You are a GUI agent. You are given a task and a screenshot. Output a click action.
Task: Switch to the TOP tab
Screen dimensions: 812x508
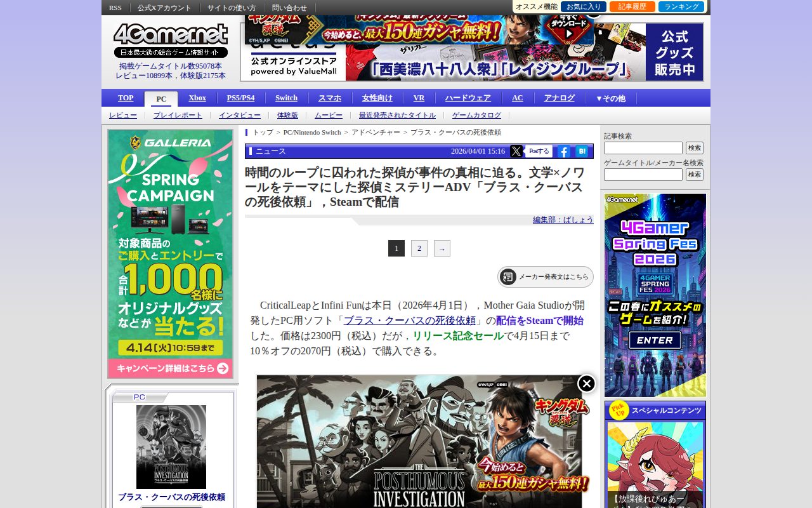126,98
